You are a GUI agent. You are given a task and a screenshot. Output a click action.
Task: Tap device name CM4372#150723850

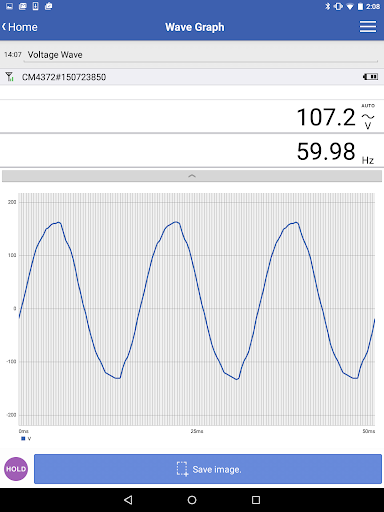click(64, 77)
